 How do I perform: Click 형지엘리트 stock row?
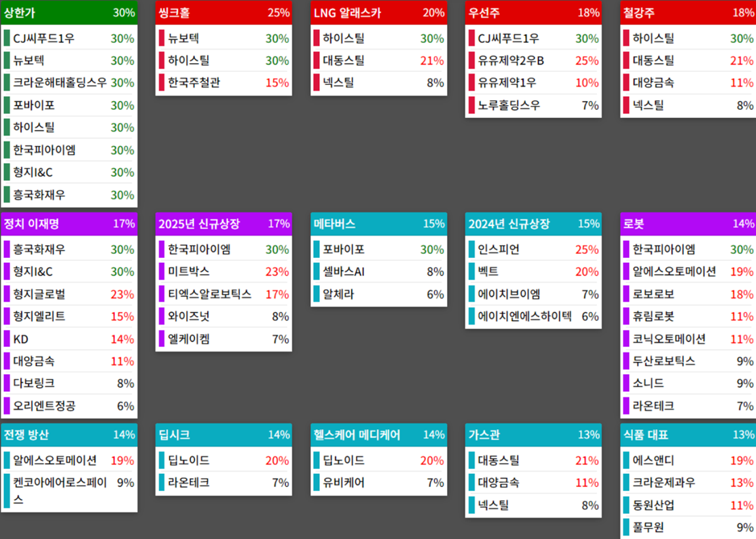(x=69, y=316)
